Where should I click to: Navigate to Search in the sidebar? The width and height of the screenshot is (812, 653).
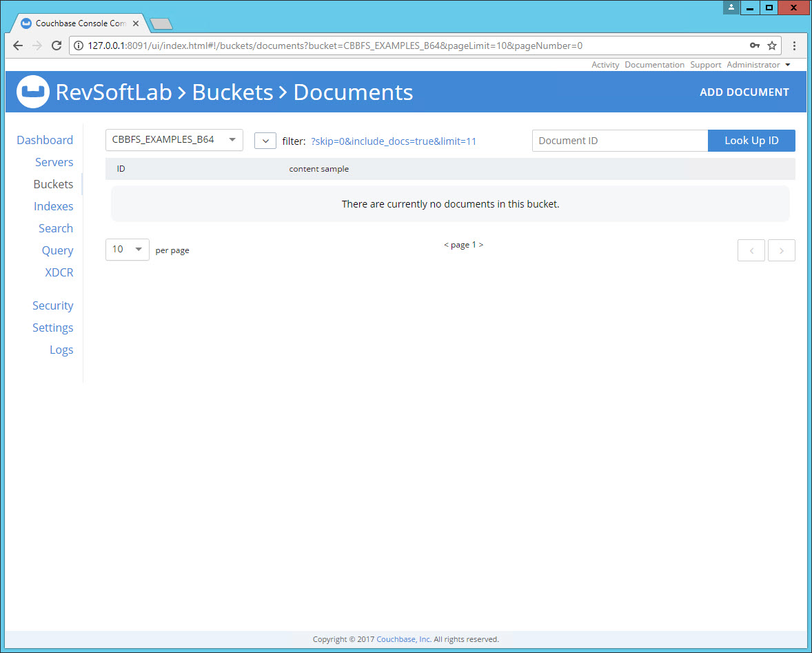(56, 228)
